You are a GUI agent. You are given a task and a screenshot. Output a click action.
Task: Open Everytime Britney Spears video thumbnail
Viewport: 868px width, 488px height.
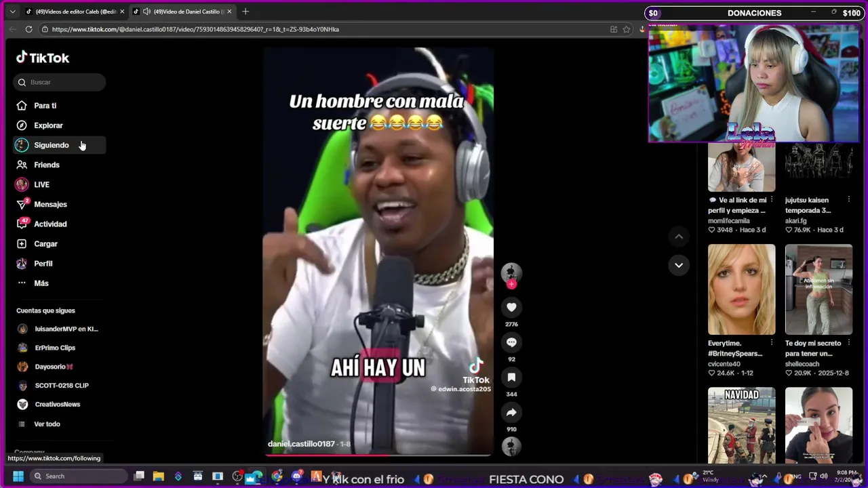coord(741,289)
